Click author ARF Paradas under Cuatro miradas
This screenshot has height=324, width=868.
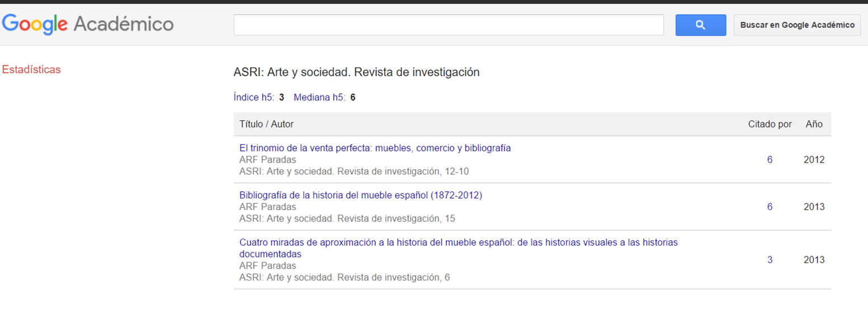tap(268, 265)
